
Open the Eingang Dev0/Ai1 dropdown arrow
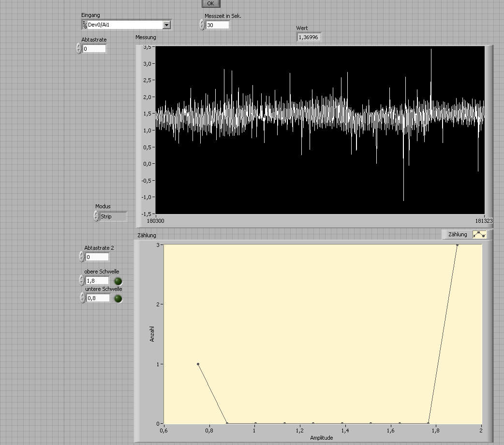click(166, 25)
